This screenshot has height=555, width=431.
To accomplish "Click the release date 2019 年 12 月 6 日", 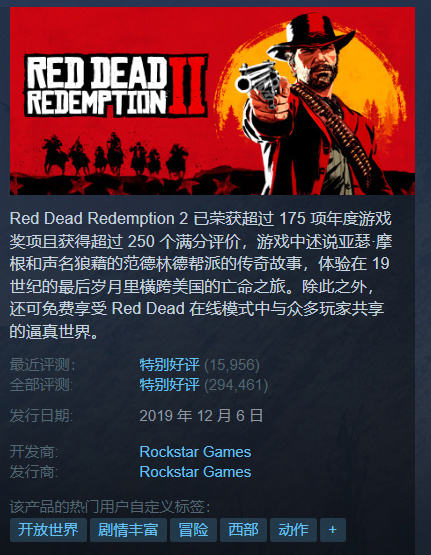I will pyautogui.click(x=201, y=416).
